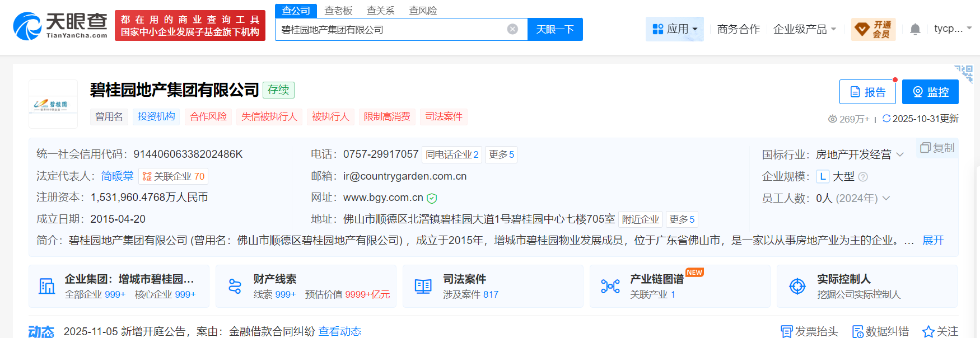This screenshot has width=980, height=338.
Task: Click credit code 91440606338202486K
Action: (x=188, y=154)
